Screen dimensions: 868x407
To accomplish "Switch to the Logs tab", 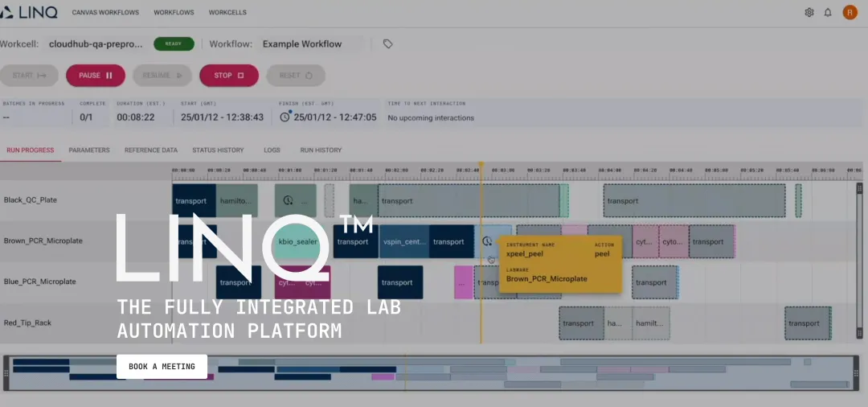I will 272,150.
